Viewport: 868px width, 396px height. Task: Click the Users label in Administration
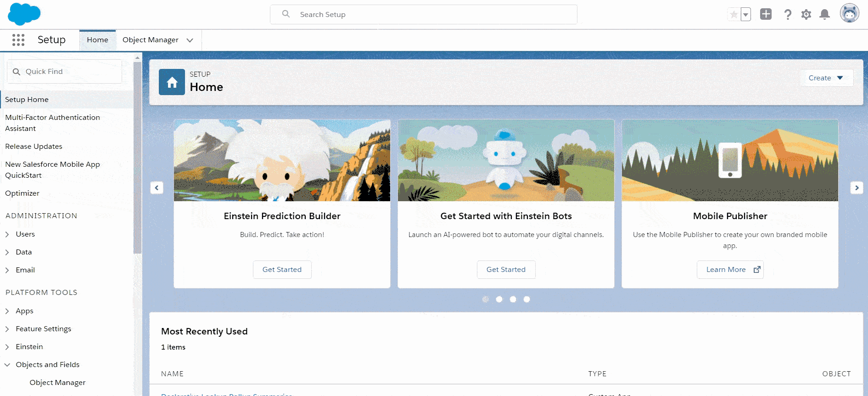pos(25,234)
